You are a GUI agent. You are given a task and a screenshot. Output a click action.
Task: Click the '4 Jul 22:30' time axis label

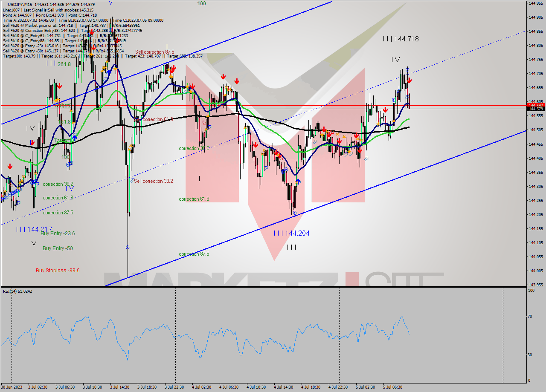[338, 387]
